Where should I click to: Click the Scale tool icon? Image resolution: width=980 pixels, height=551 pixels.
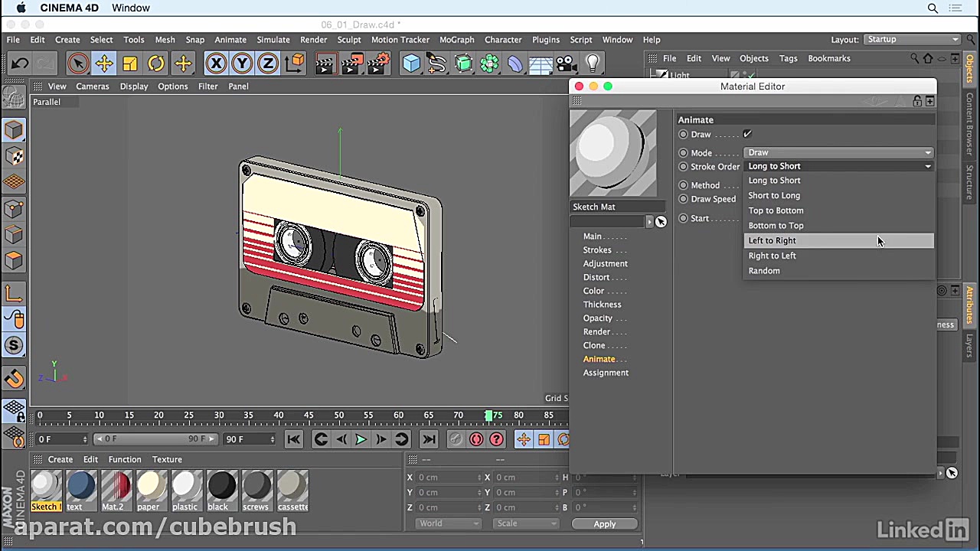pos(129,64)
